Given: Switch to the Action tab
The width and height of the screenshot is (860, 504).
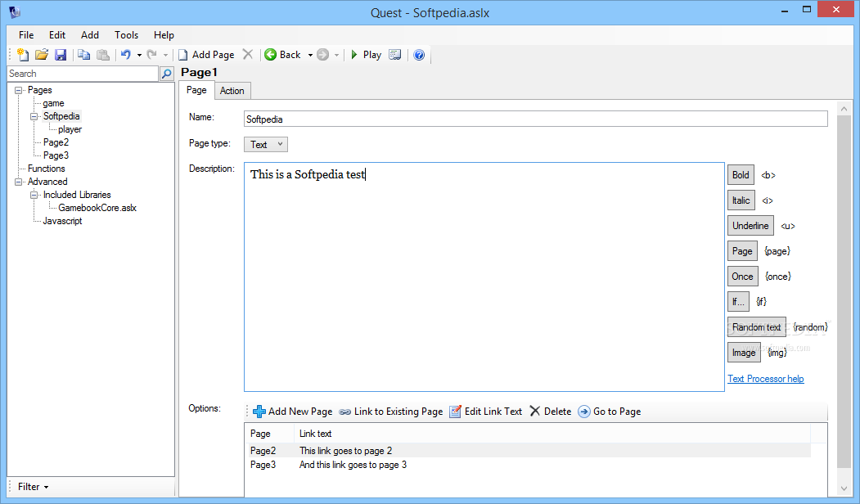Looking at the screenshot, I should 232,91.
